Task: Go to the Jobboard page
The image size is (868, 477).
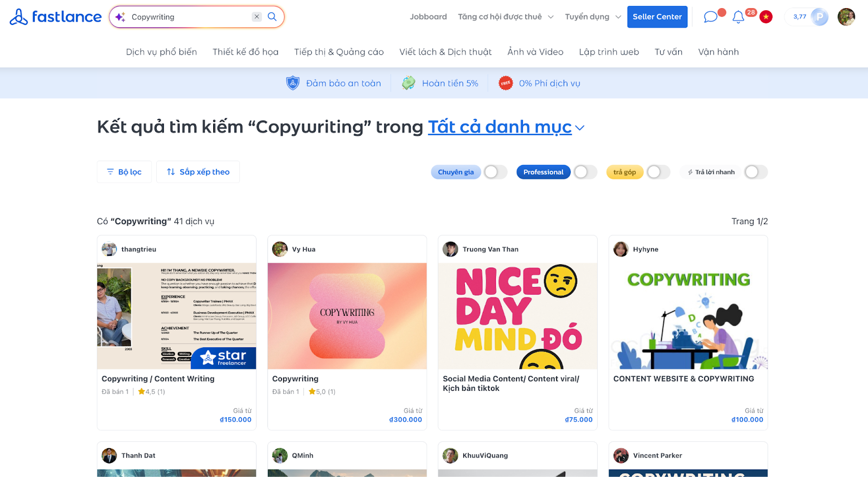Action: pyautogui.click(x=429, y=17)
